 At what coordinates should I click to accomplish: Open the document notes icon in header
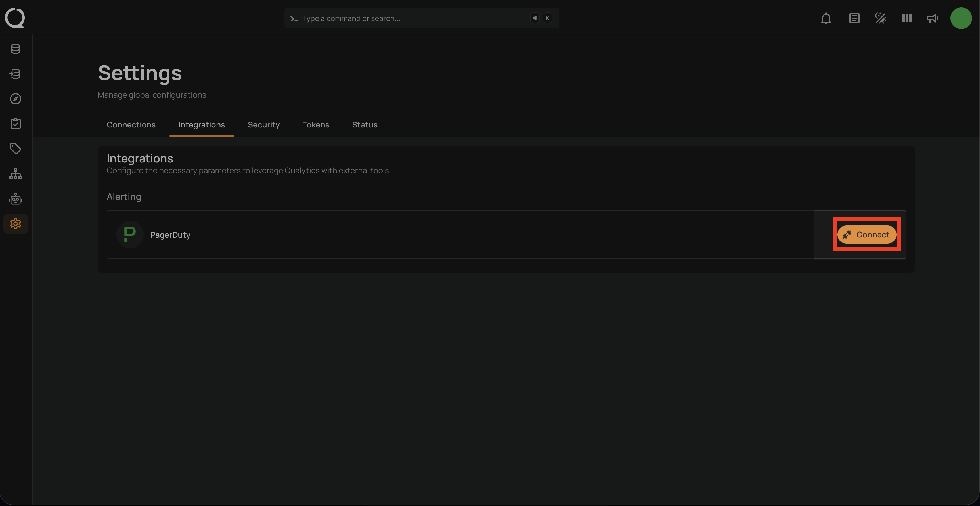coord(854,18)
